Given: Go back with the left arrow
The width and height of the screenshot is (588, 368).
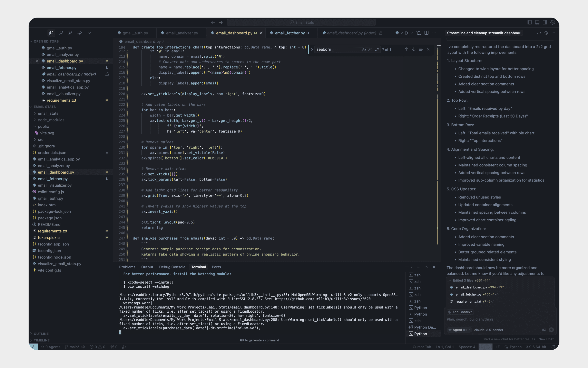Looking at the screenshot, I should [x=213, y=22].
